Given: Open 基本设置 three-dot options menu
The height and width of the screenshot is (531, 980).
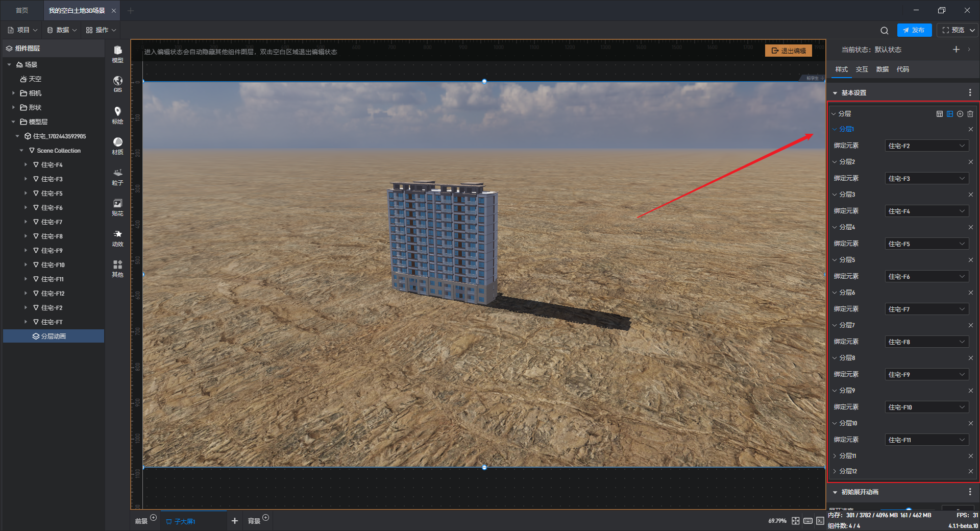Looking at the screenshot, I should point(970,93).
